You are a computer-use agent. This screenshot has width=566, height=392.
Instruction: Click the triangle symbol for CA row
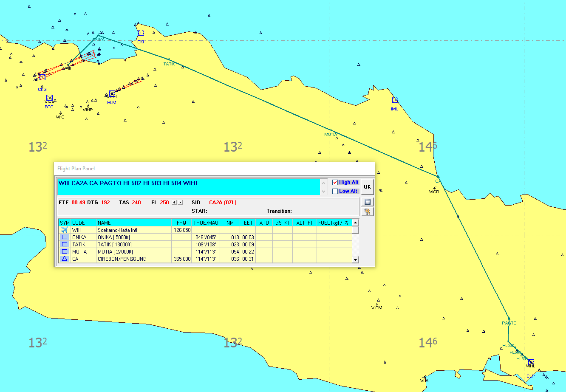[65, 259]
